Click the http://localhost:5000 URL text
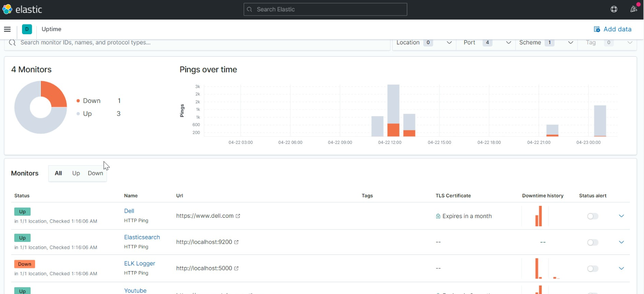 pyautogui.click(x=204, y=268)
